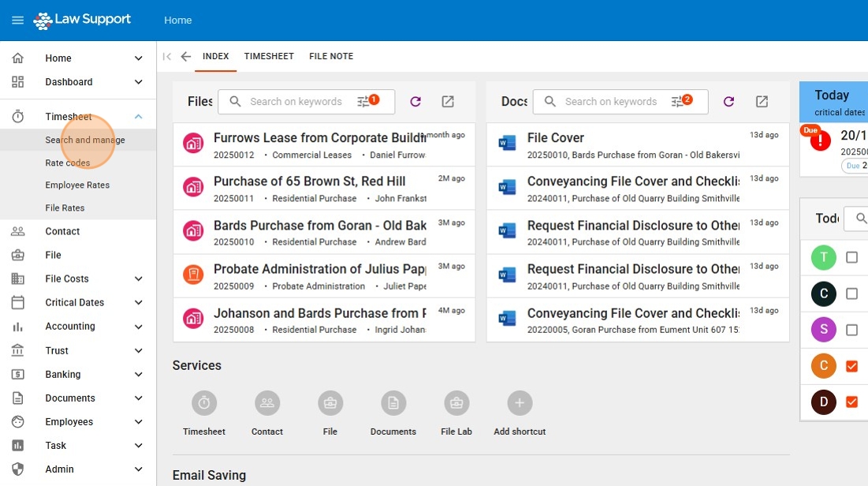This screenshot has width=868, height=486.
Task: Collapse the Timesheet sidebar section
Action: coord(139,117)
